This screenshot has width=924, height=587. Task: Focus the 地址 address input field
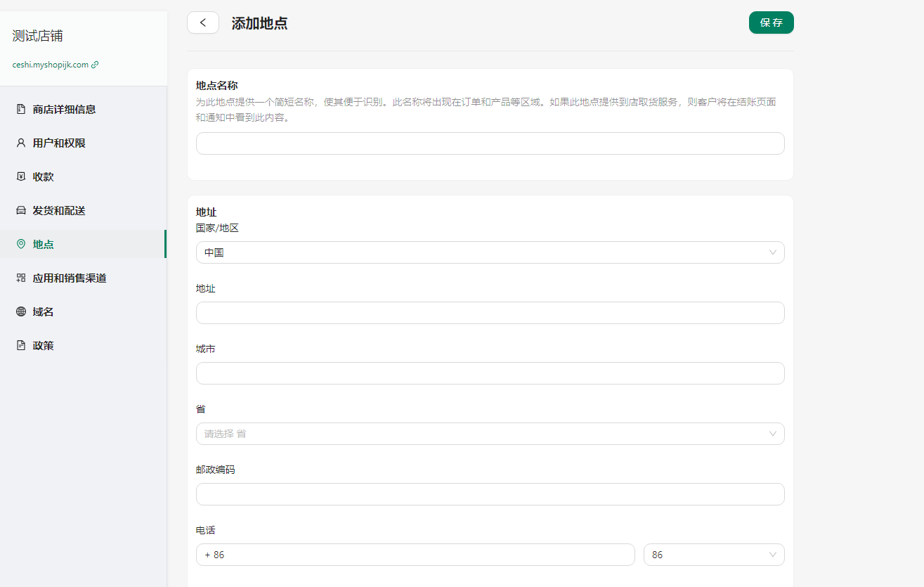click(490, 313)
